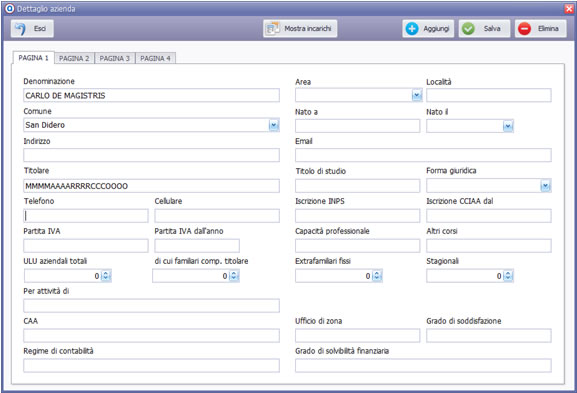Click the Indirizzo text field
The image size is (577, 393).
pyautogui.click(x=151, y=155)
